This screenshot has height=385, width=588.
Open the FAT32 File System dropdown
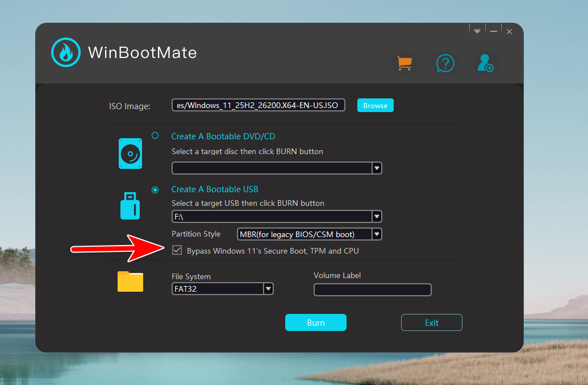coord(268,288)
